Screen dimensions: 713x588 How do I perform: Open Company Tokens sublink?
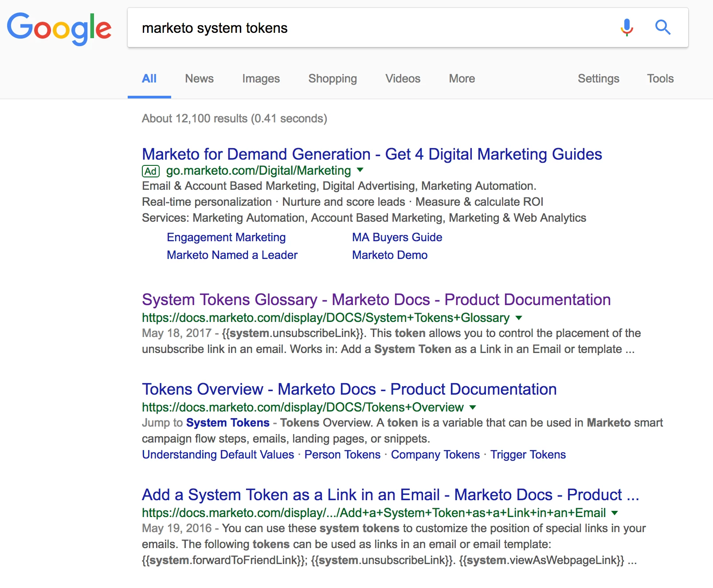coord(435,455)
